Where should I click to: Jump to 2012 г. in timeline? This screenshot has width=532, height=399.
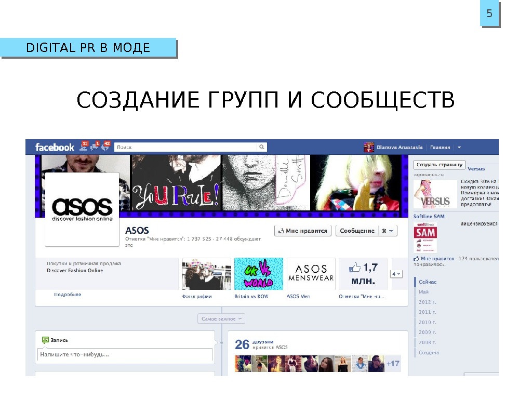428,302
